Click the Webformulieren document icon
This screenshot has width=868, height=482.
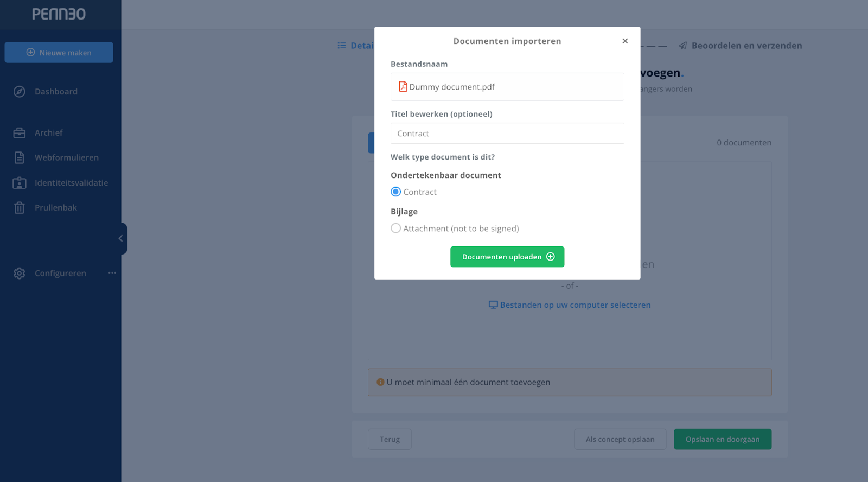(x=20, y=157)
